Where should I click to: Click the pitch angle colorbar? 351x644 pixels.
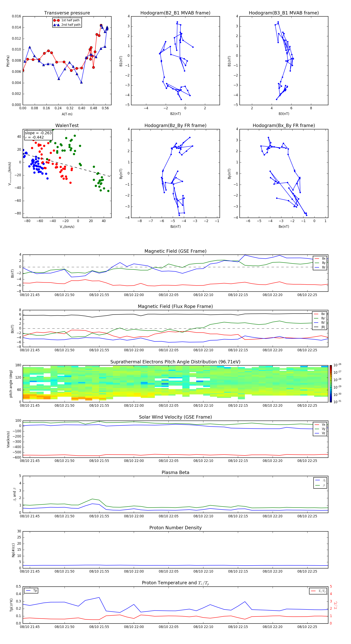[331, 384]
